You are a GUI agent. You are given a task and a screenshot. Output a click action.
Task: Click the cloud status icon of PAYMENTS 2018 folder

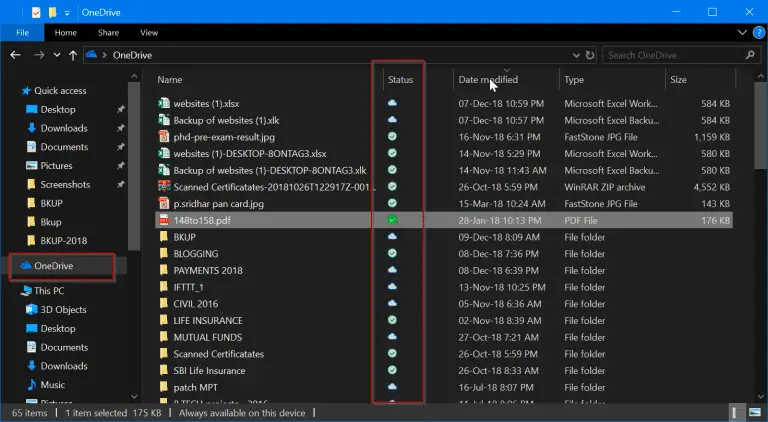tap(392, 270)
